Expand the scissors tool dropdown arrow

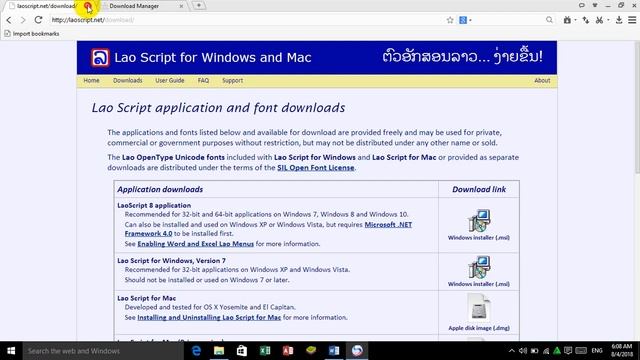608,20
